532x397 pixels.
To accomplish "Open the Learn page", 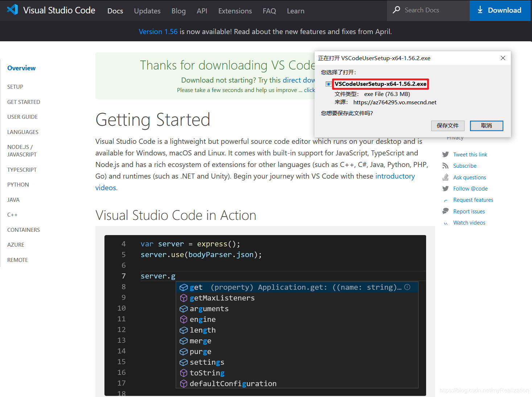I will (x=296, y=11).
